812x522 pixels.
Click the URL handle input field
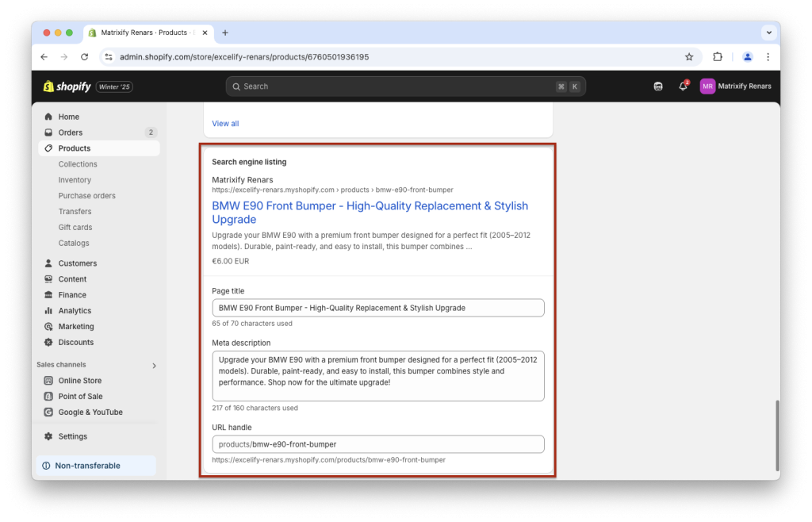click(378, 443)
